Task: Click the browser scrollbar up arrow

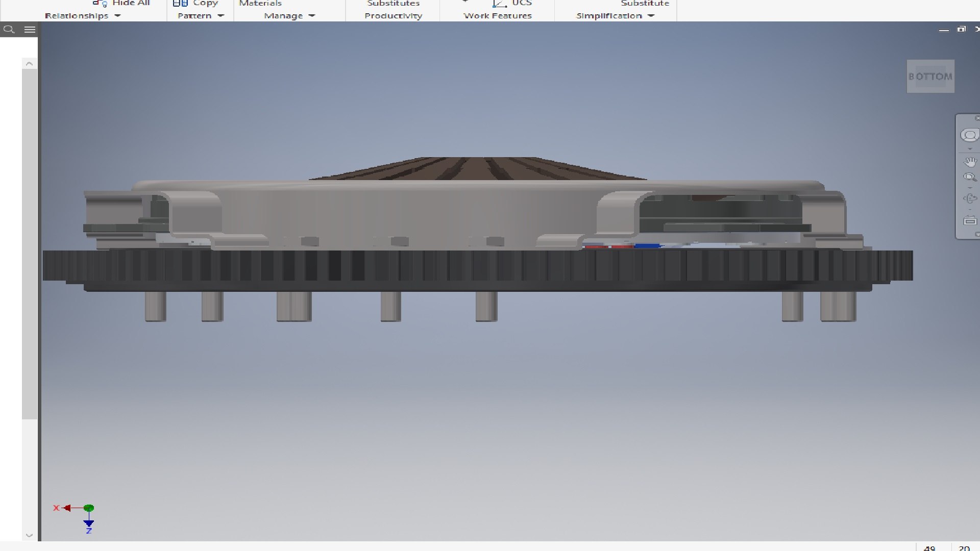Action: tap(29, 64)
